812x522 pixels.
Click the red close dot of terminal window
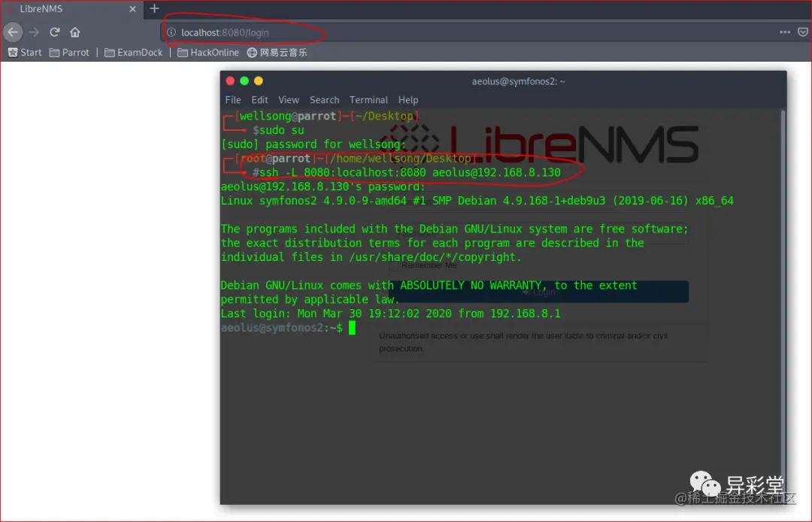(x=231, y=80)
